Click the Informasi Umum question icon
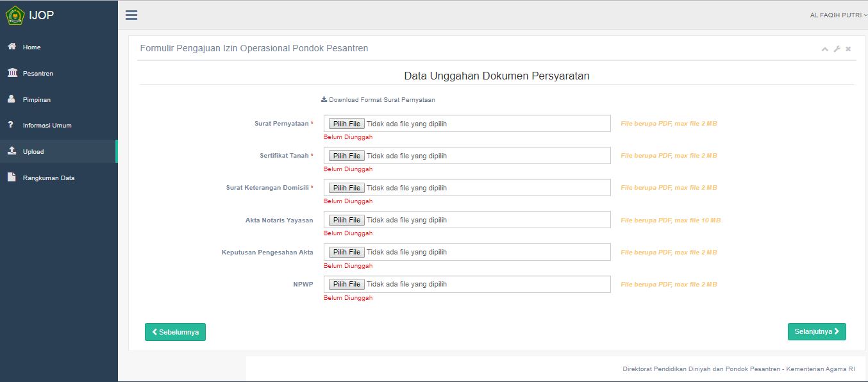The image size is (868, 382). pos(11,125)
